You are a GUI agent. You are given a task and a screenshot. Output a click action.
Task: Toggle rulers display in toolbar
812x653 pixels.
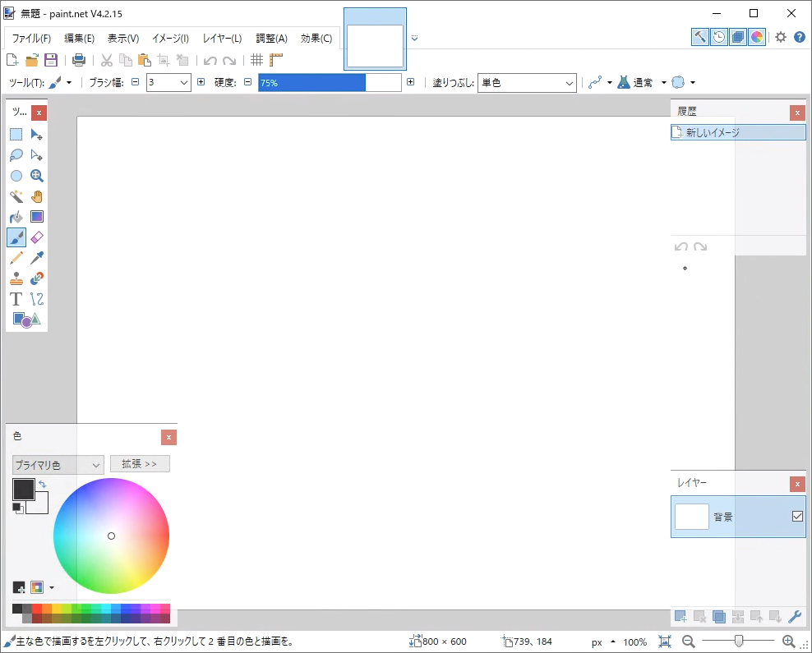pos(276,60)
